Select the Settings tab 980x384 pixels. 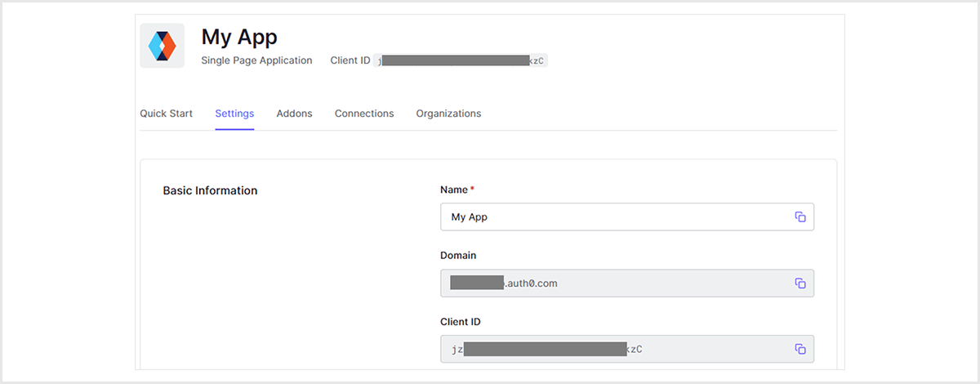click(x=234, y=114)
